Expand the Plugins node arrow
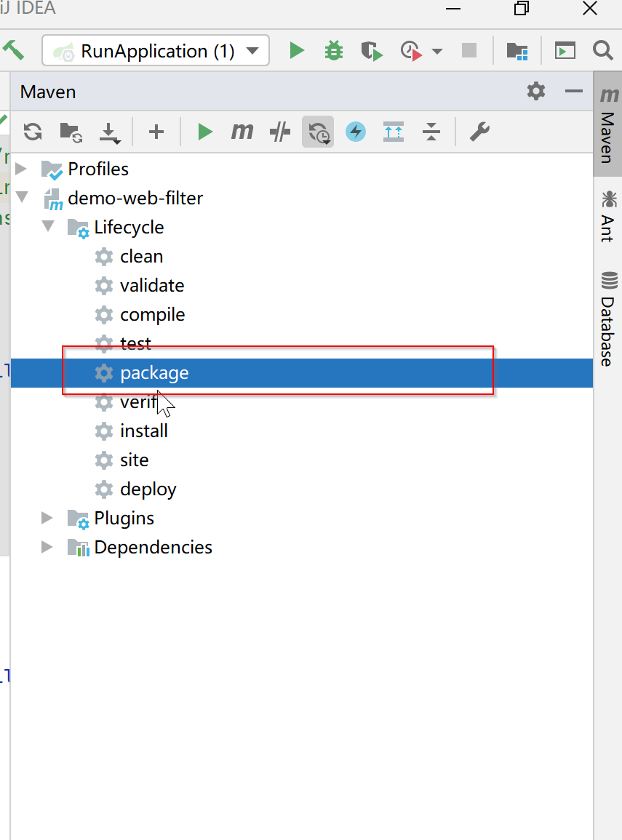The width and height of the screenshot is (622, 840). (47, 518)
